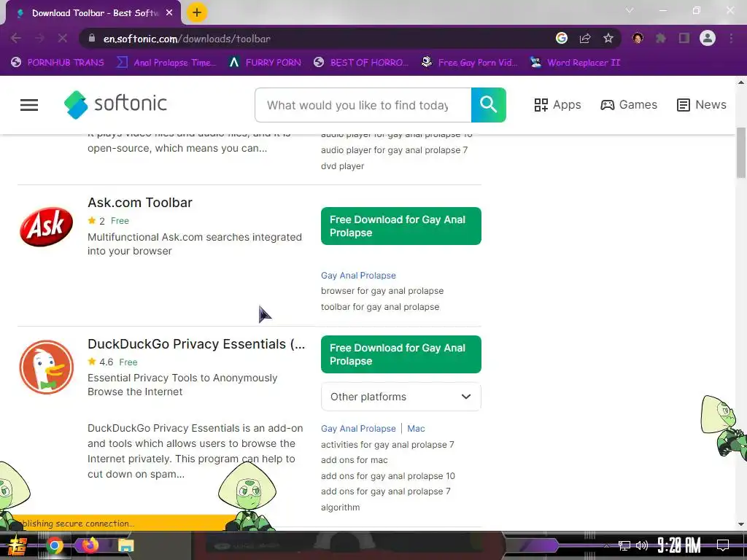The image size is (747, 560).
Task: View site info via padlock icon
Action: tap(92, 38)
